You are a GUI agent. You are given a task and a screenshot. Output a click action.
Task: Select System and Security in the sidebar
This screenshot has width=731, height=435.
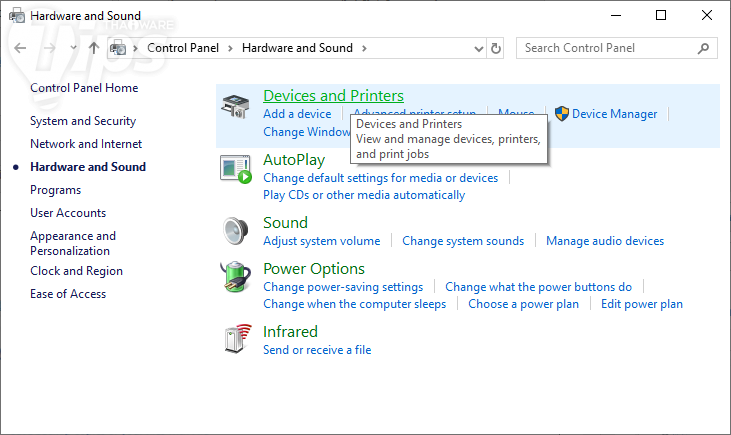(x=83, y=121)
